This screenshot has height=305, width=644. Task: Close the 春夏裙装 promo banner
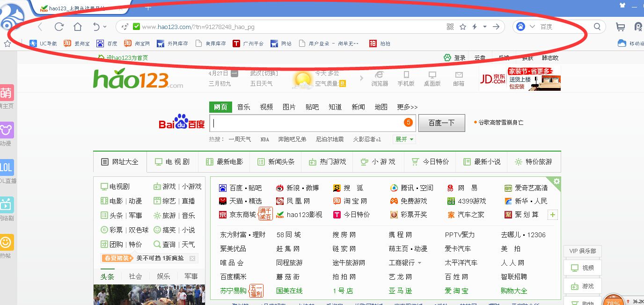click(x=192, y=258)
